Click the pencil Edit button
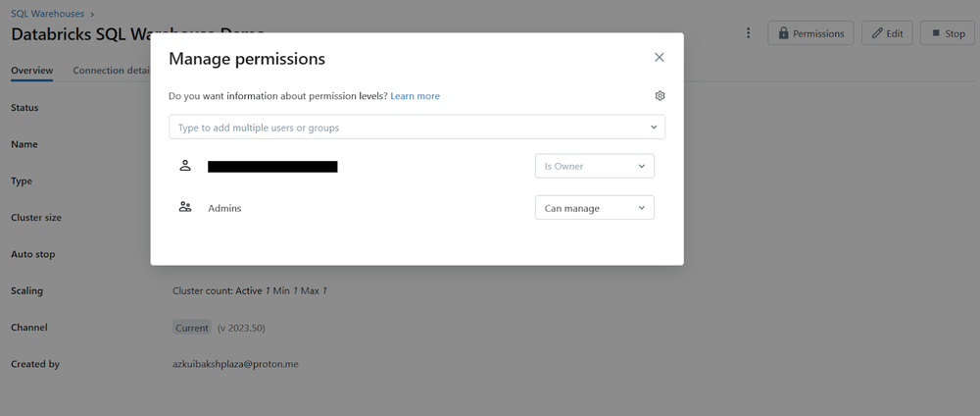 [x=887, y=33]
